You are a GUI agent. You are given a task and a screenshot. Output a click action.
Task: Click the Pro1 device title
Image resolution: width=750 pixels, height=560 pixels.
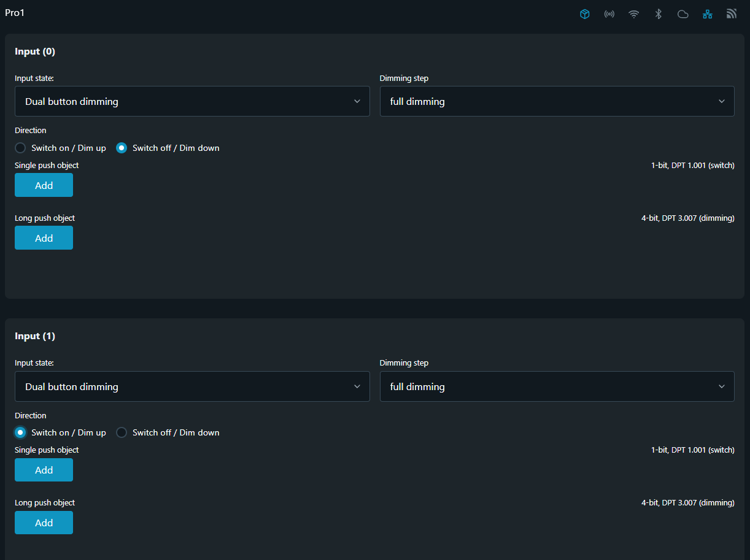[15, 12]
